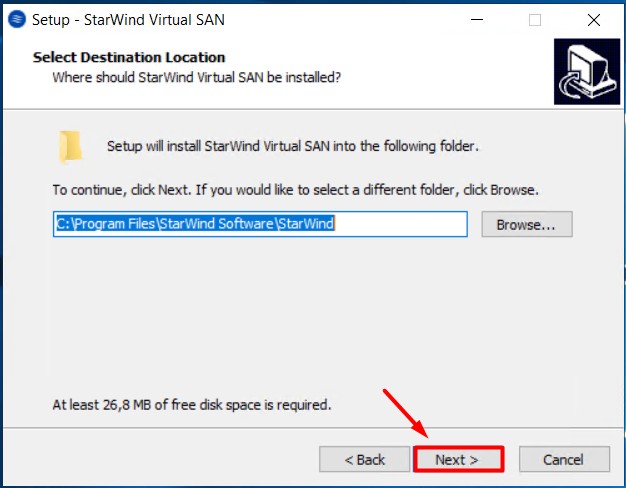Image resolution: width=626 pixels, height=488 pixels.
Task: Click inside the destination folder path field
Action: click(x=260, y=224)
